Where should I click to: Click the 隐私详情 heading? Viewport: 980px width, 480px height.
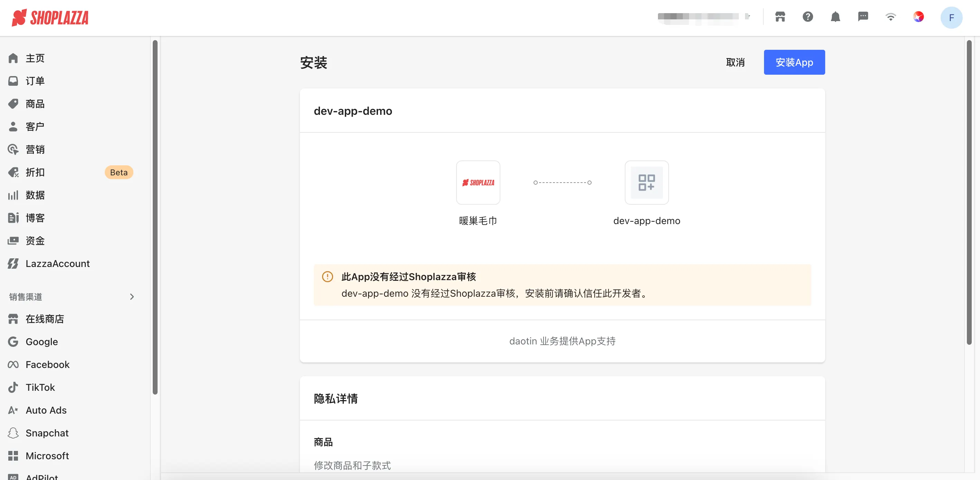pyautogui.click(x=336, y=398)
